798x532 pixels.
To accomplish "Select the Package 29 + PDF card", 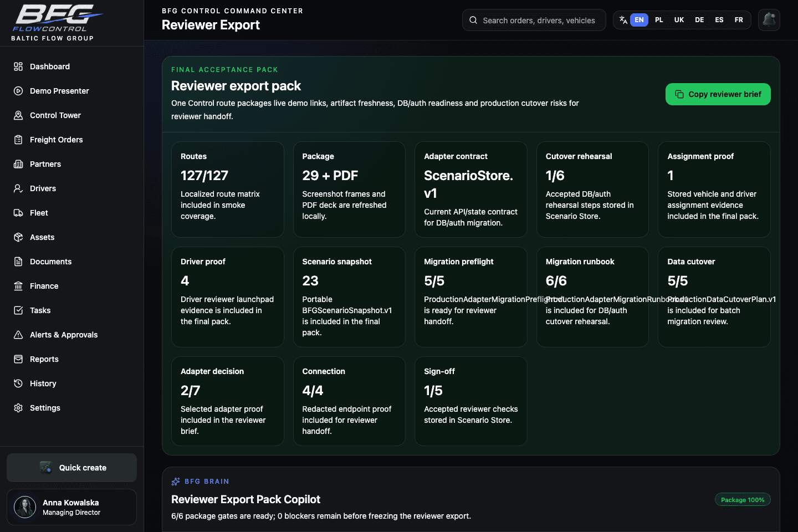I will pos(349,190).
